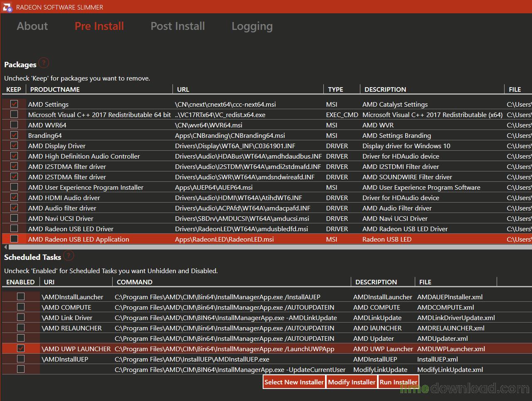Select the AMDRELAUNCHER.xml file cell
532x401 pixels.
click(x=451, y=328)
